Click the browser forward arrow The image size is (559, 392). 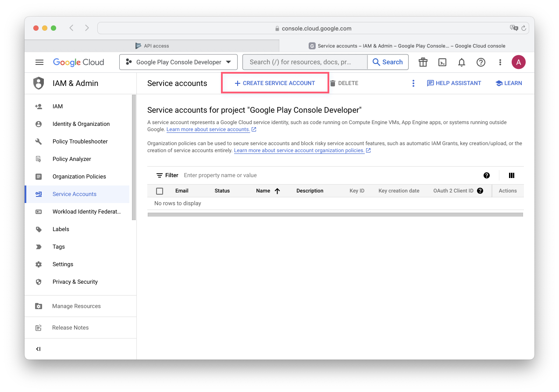coord(87,28)
